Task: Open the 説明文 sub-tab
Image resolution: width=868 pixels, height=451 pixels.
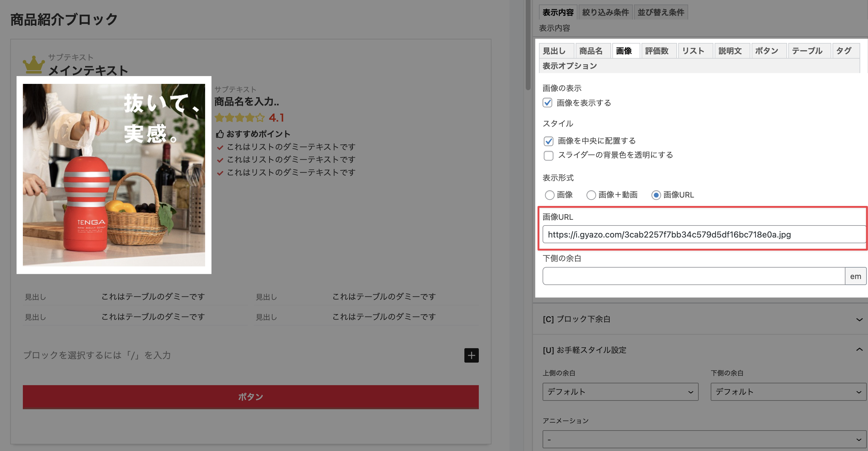Action: coord(732,51)
